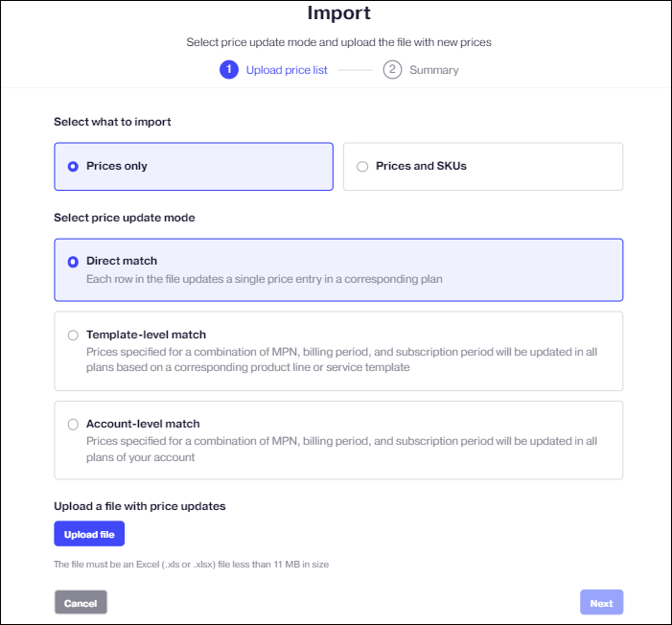The height and width of the screenshot is (625, 672).
Task: Click the Next button
Action: (601, 603)
